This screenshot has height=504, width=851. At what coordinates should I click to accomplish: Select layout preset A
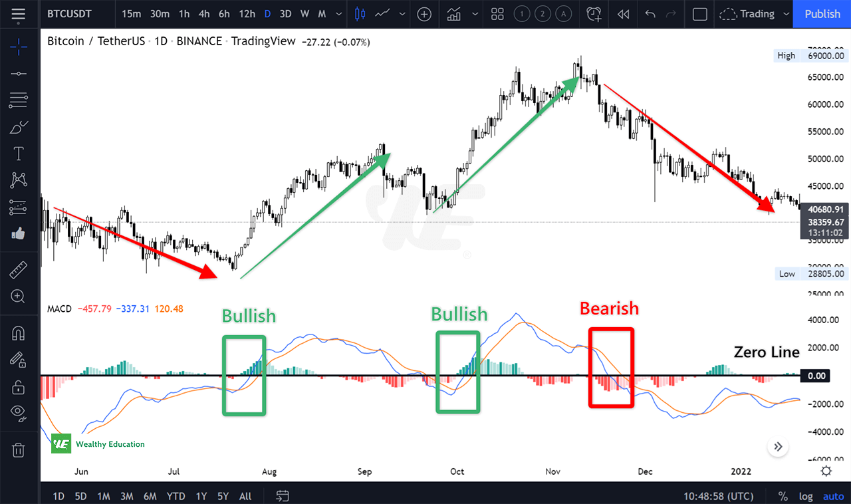click(564, 14)
